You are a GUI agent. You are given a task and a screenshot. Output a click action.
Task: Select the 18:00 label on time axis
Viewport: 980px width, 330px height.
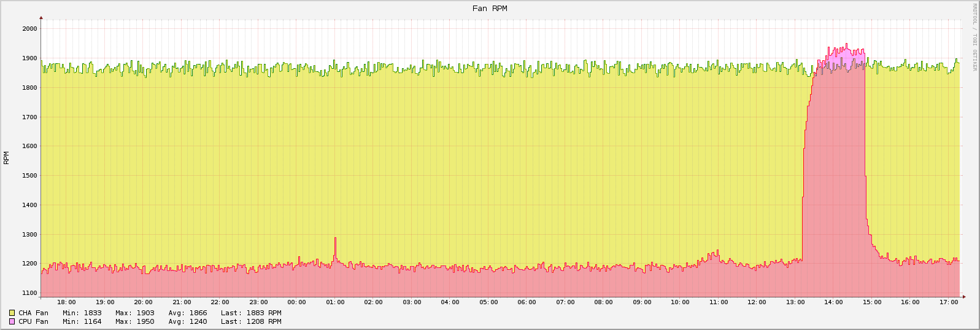[66, 302]
